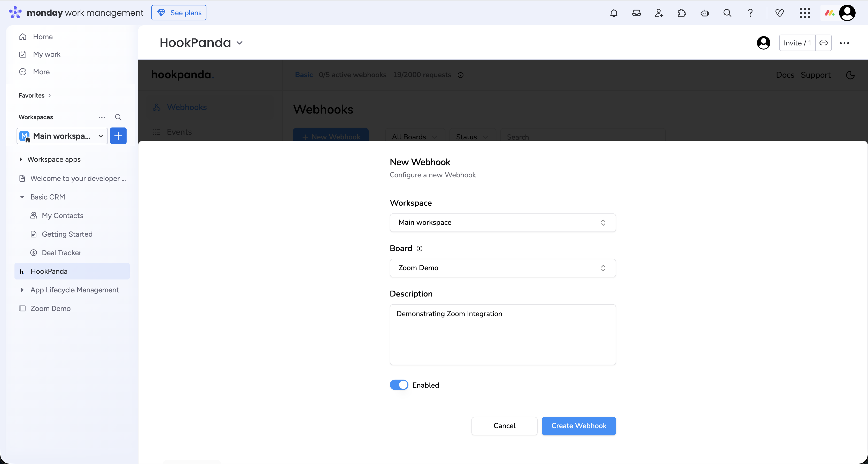Open the Workspace dropdown showing Main workspace
The image size is (868, 464).
(x=502, y=222)
